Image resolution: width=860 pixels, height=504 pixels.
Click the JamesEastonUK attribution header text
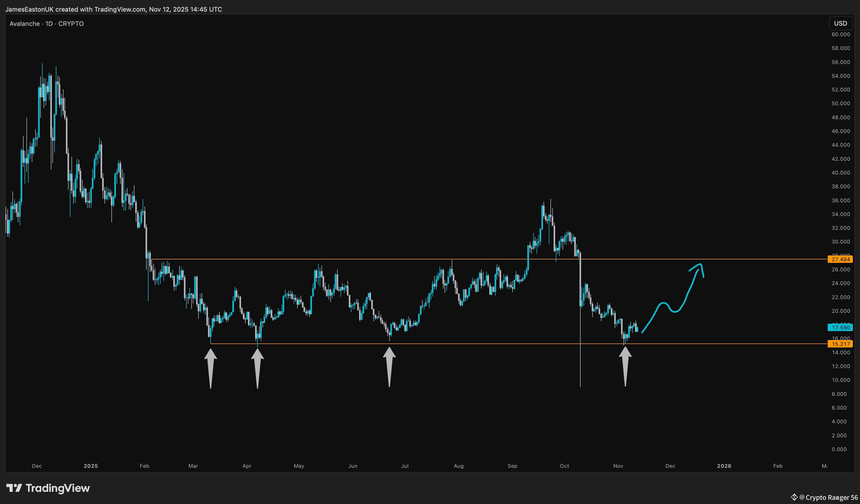114,9
